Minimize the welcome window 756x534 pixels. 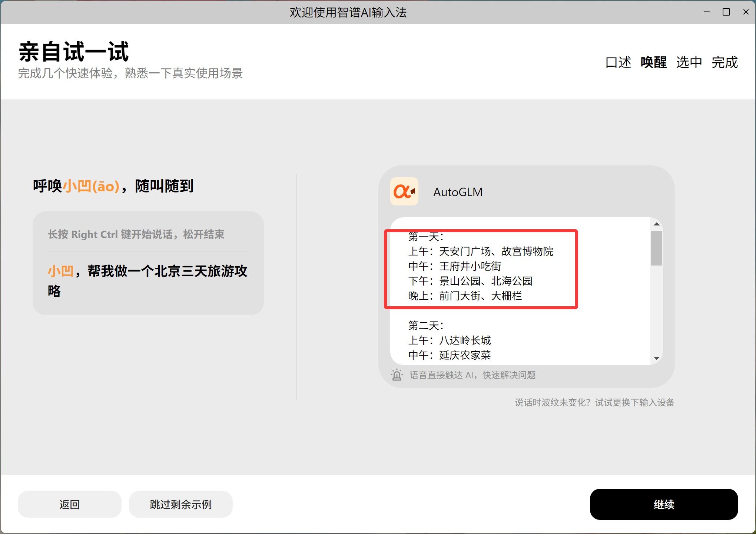point(707,12)
